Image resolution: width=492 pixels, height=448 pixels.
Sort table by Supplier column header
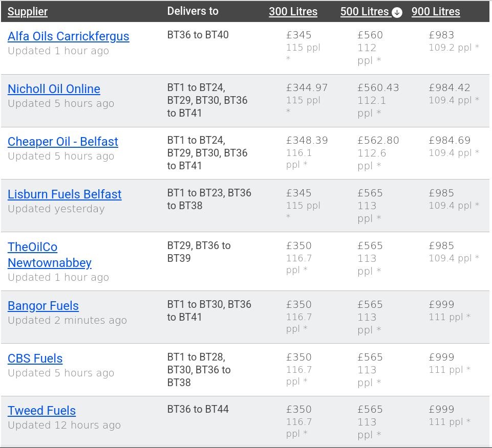click(28, 12)
